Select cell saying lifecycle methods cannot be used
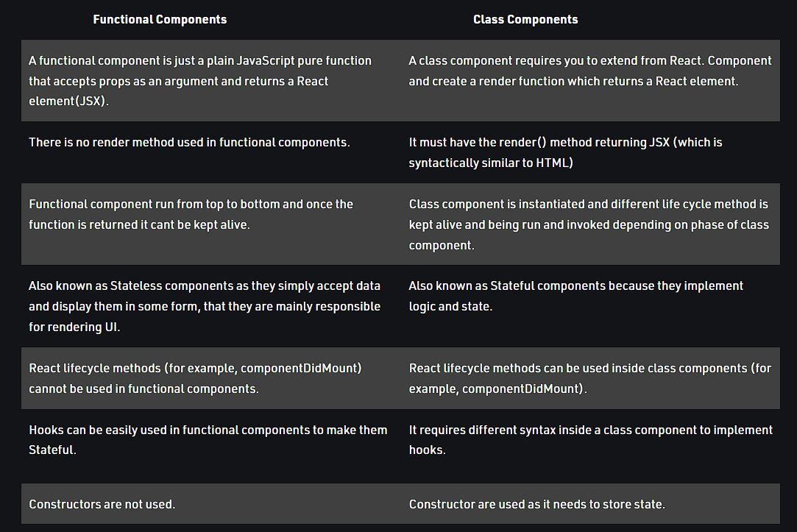Screen dimensions: 797x532 click(x=211, y=378)
